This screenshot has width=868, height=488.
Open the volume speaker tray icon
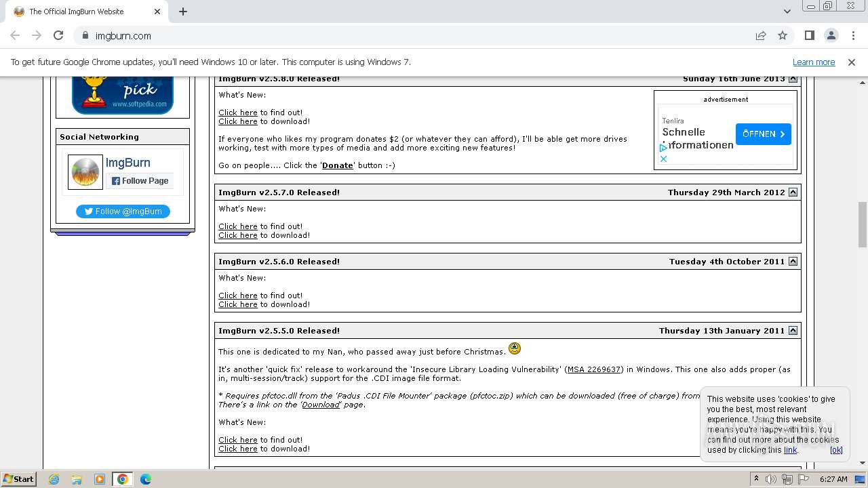coord(771,479)
